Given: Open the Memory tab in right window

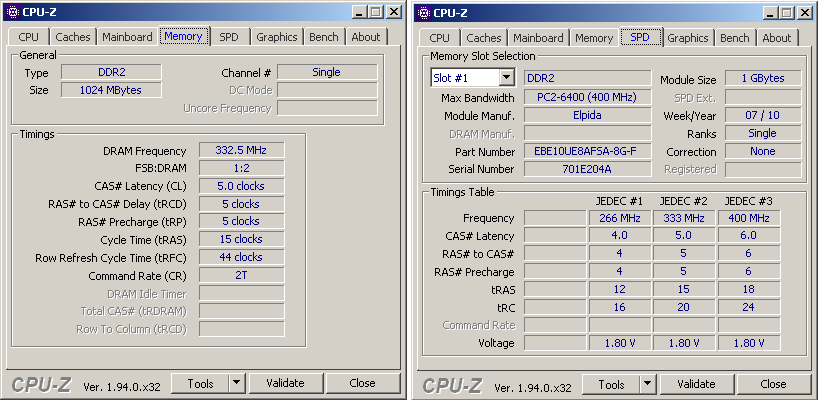Looking at the screenshot, I should (x=594, y=38).
